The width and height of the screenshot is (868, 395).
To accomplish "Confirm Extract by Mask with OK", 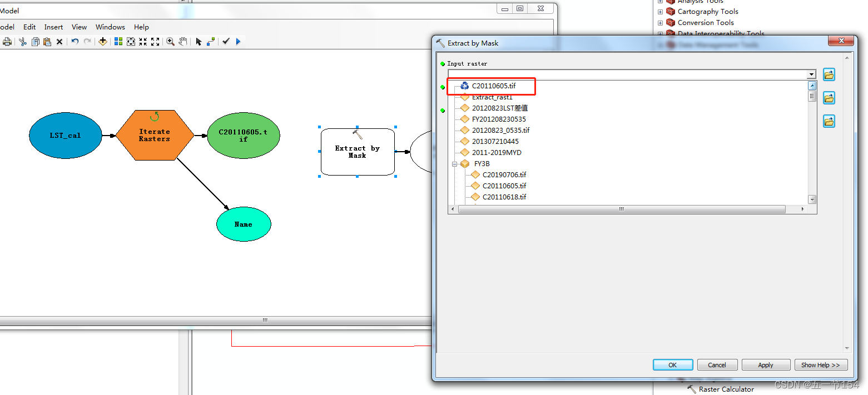I will click(673, 365).
